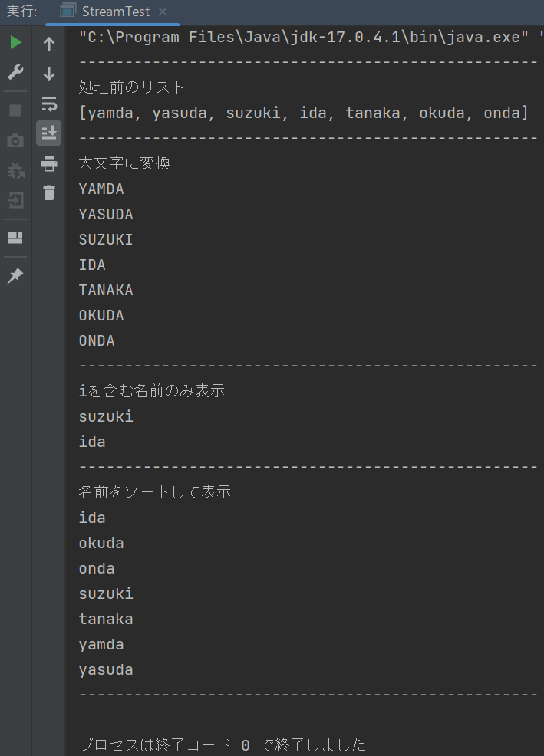This screenshot has height=756, width=544.
Task: Click the up stack trace arrow
Action: click(49, 44)
